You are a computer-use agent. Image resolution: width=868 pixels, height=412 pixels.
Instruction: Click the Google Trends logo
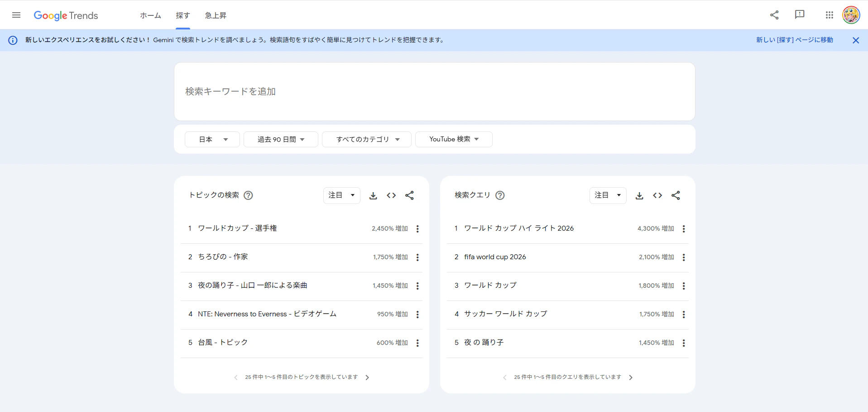(66, 15)
